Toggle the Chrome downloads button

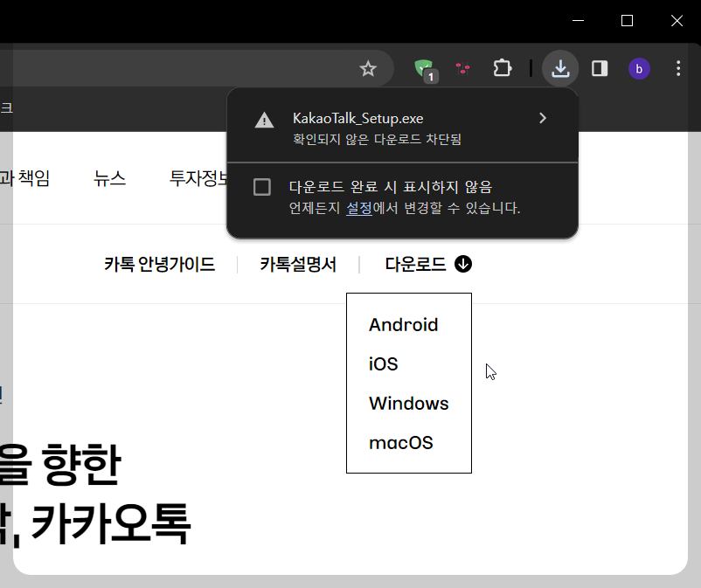tap(560, 68)
